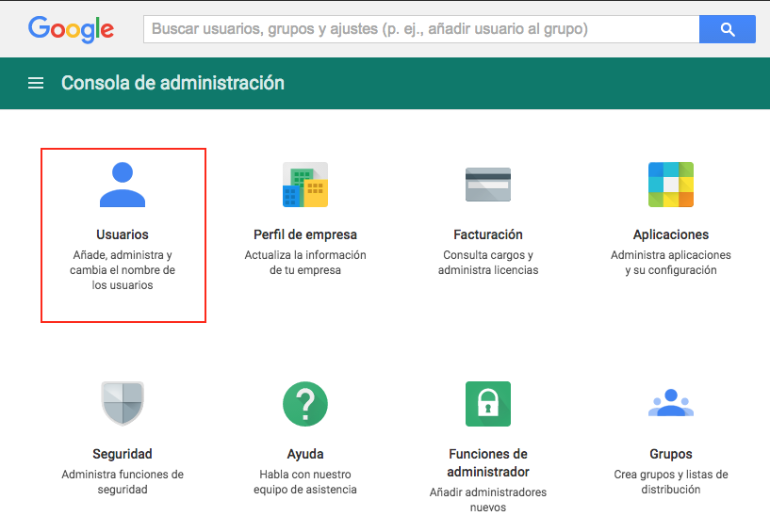The image size is (770, 532).
Task: Click the Funciones de administrador title
Action: (x=488, y=463)
